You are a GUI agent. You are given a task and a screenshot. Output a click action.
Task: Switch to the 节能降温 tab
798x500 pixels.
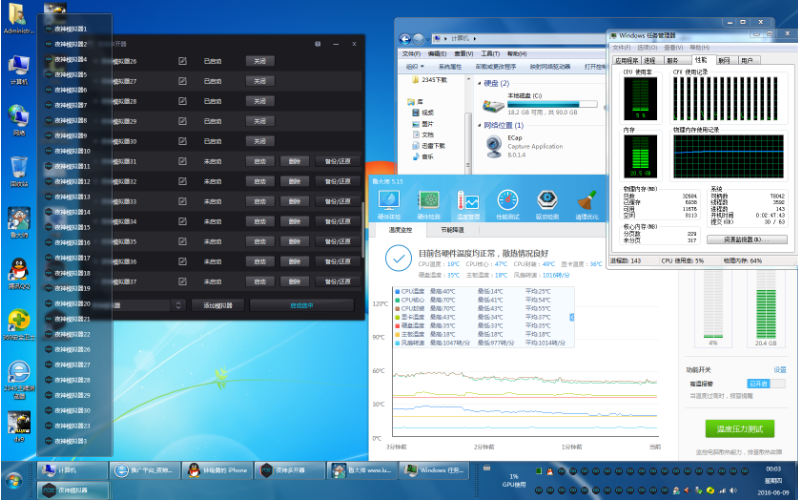pyautogui.click(x=452, y=230)
